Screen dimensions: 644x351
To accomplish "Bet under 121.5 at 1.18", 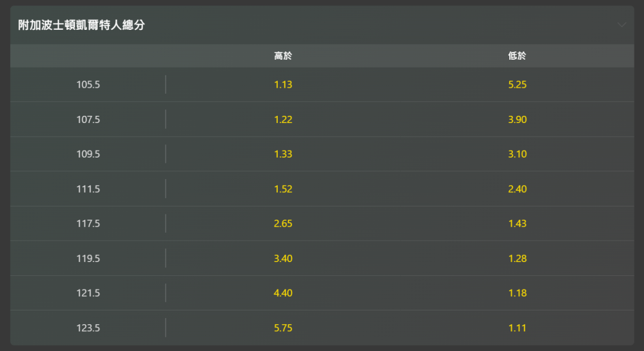I will [518, 293].
